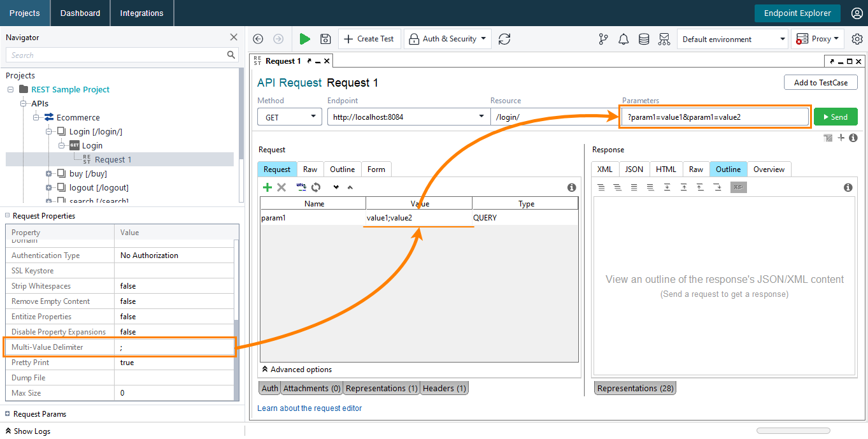The width and height of the screenshot is (868, 439).
Task: Select the Request 1 item in the Navigator tree
Action: click(113, 160)
